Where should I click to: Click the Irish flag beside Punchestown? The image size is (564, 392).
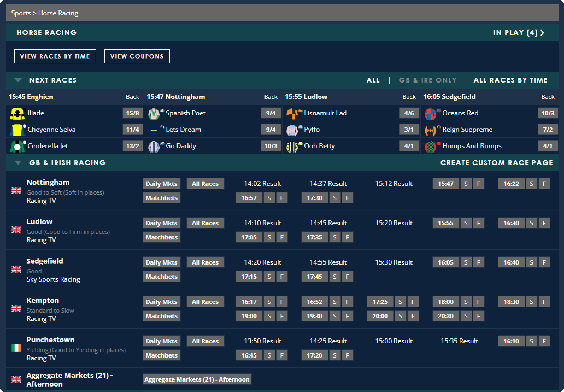click(x=16, y=348)
